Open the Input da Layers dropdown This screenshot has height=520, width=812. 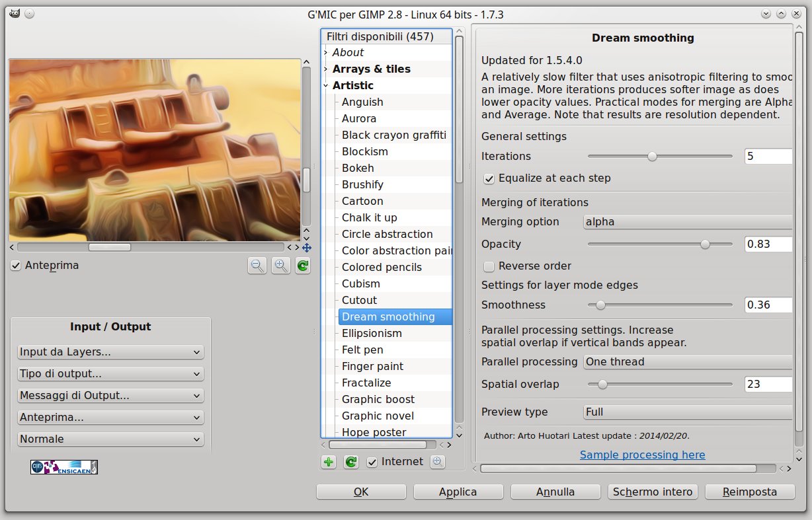(x=110, y=352)
